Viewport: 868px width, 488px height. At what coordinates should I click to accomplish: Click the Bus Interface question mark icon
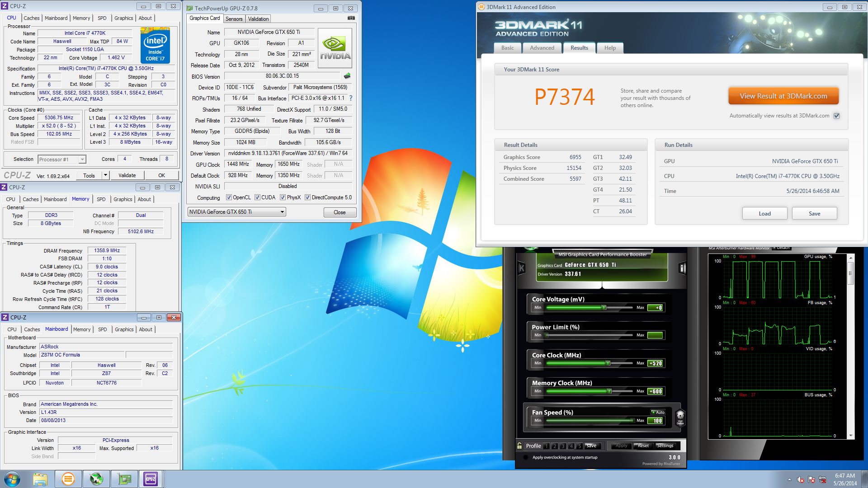(351, 98)
